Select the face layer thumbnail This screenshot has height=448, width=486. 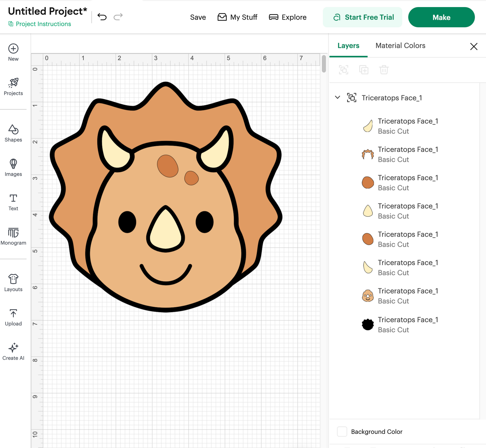[x=368, y=296]
